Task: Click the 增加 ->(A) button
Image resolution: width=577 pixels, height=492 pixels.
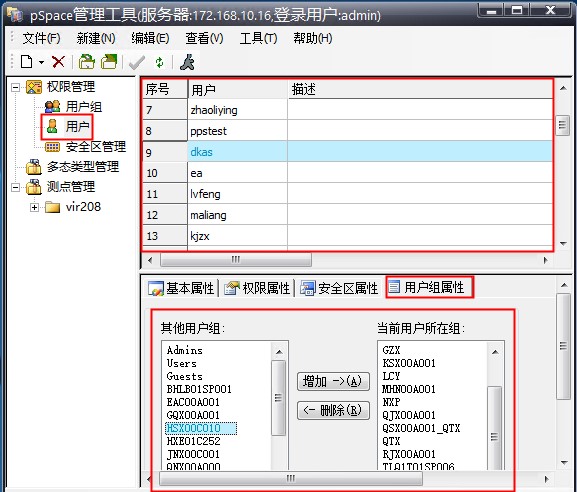Action: click(x=333, y=381)
